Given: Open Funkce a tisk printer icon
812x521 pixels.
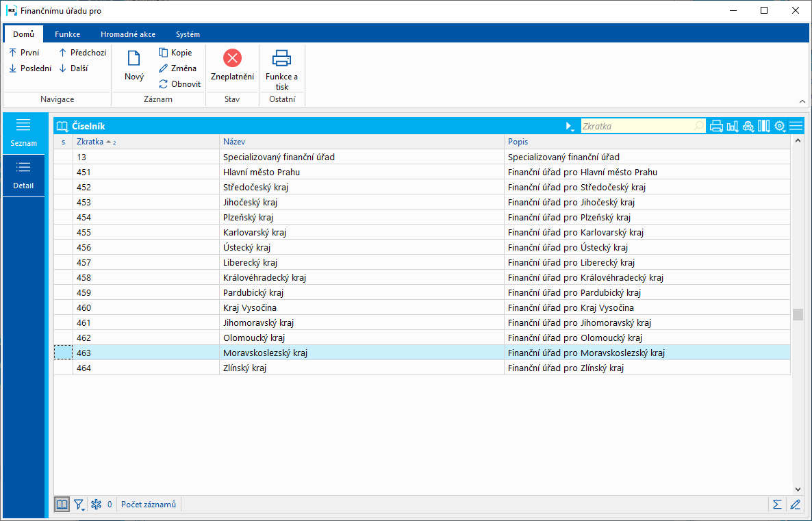Looking at the screenshot, I should pyautogui.click(x=281, y=58).
